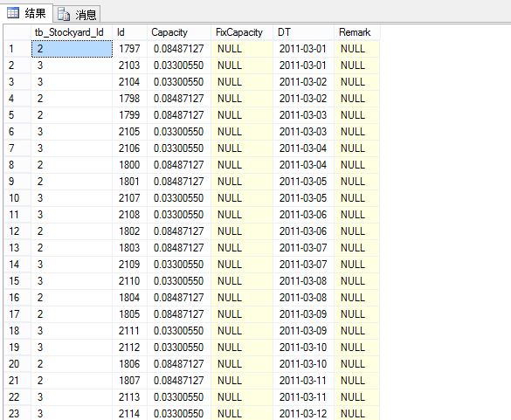The height and width of the screenshot is (420, 511).
Task: Click the Capacity cell in row 7
Action: pyautogui.click(x=178, y=148)
